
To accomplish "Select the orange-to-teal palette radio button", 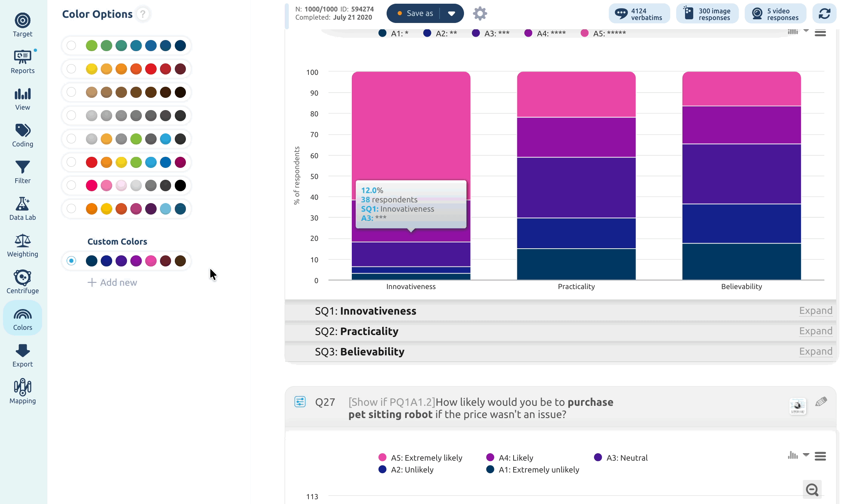I will [x=71, y=209].
